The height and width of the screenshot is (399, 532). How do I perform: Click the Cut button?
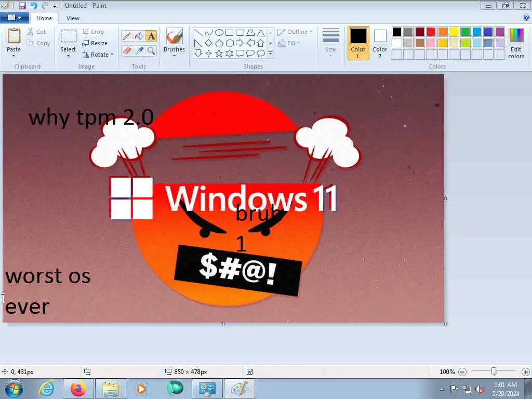tap(37, 32)
